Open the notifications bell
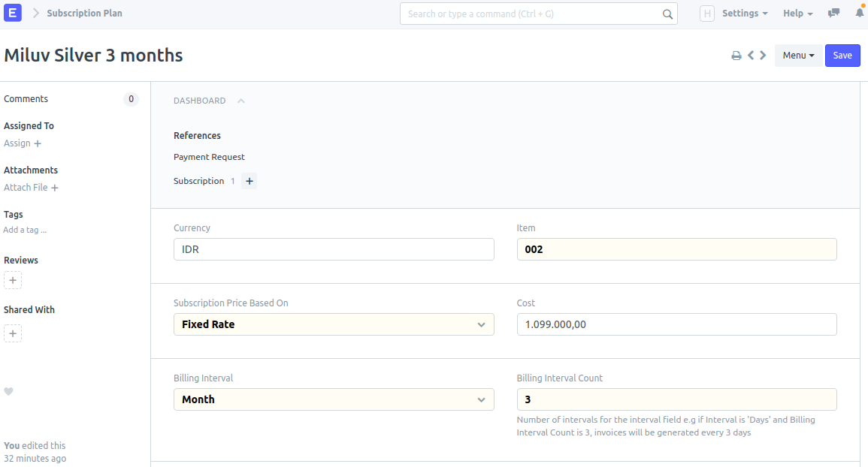 coord(860,12)
